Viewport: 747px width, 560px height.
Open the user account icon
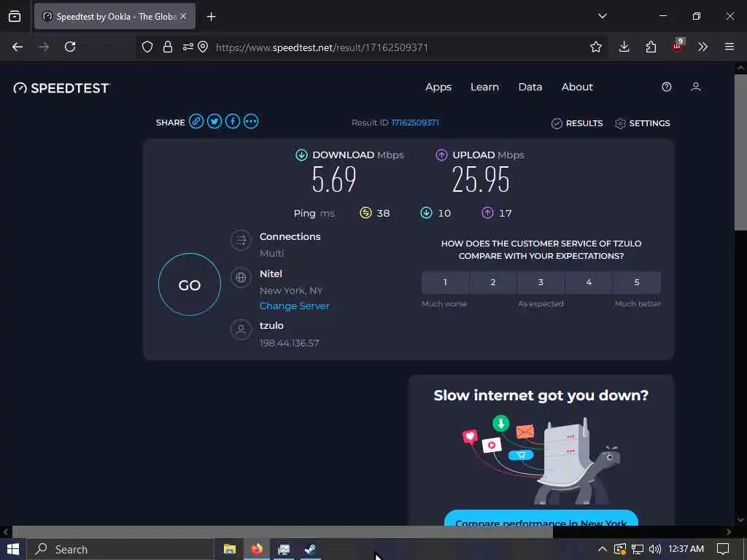[x=695, y=87]
